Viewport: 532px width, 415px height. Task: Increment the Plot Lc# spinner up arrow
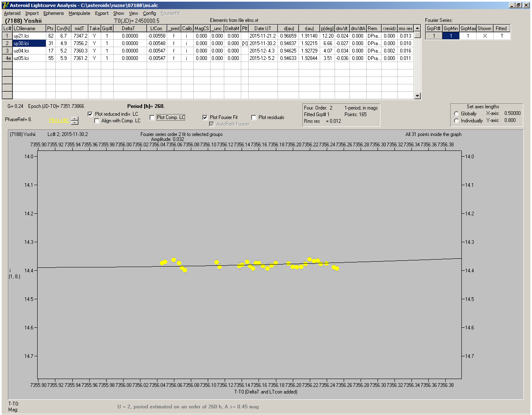coord(74,119)
